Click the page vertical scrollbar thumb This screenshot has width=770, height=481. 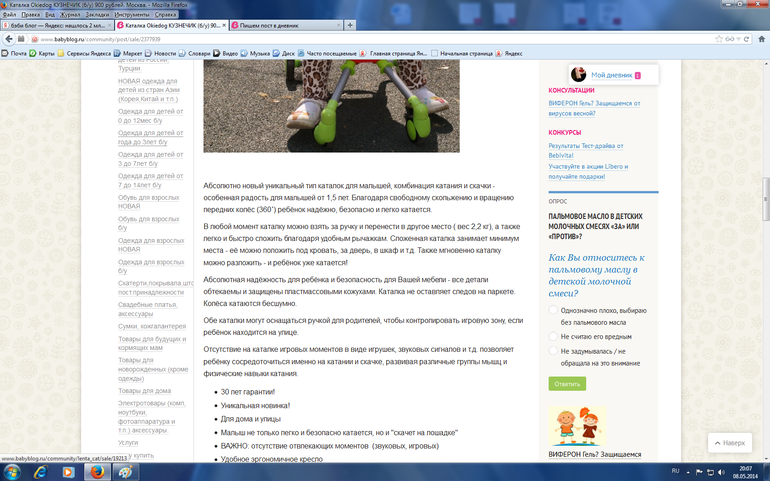pos(765,199)
